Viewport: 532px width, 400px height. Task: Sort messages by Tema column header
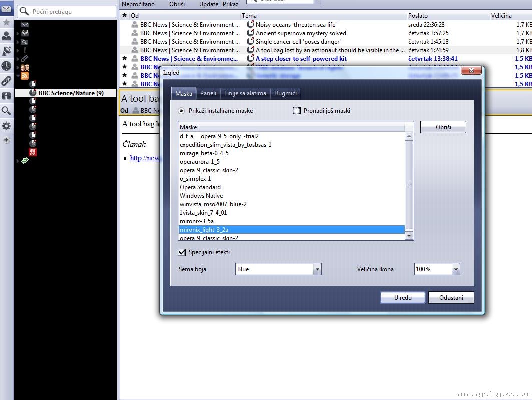pyautogui.click(x=323, y=15)
